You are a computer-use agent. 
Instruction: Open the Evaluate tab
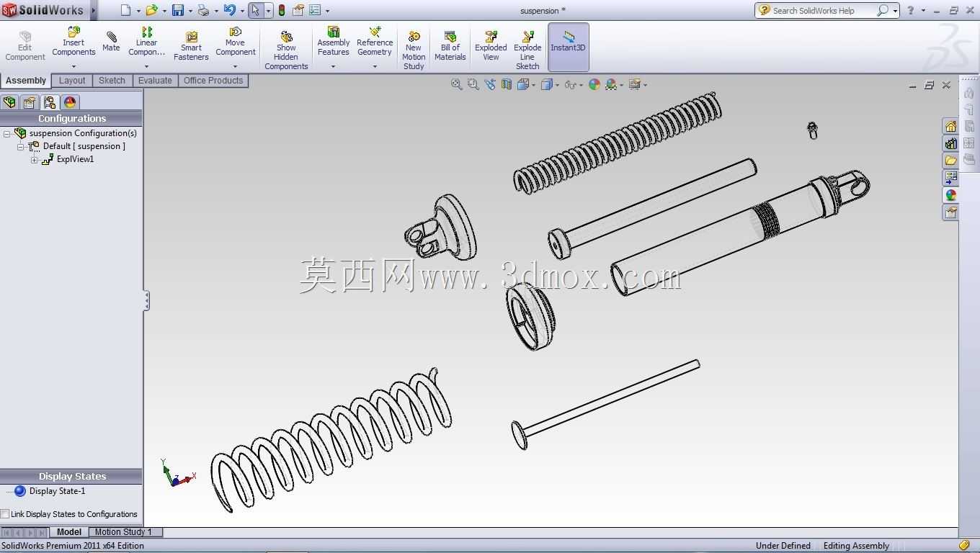(x=155, y=81)
